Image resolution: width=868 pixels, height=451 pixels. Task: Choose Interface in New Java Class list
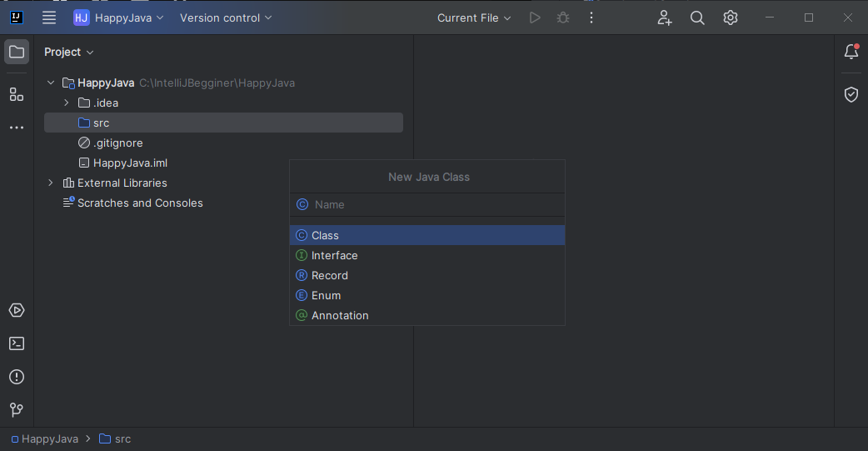pos(427,255)
